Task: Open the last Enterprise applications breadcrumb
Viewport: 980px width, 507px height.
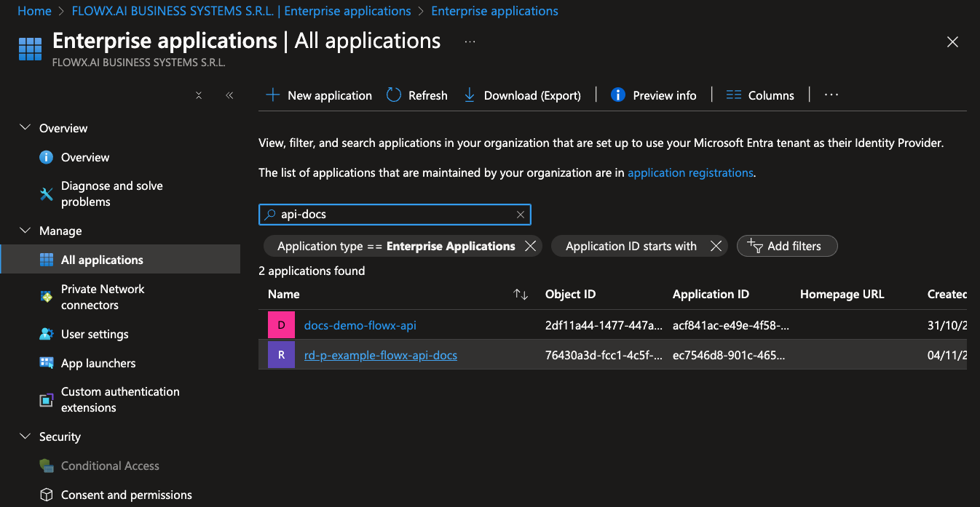Action: 495,11
